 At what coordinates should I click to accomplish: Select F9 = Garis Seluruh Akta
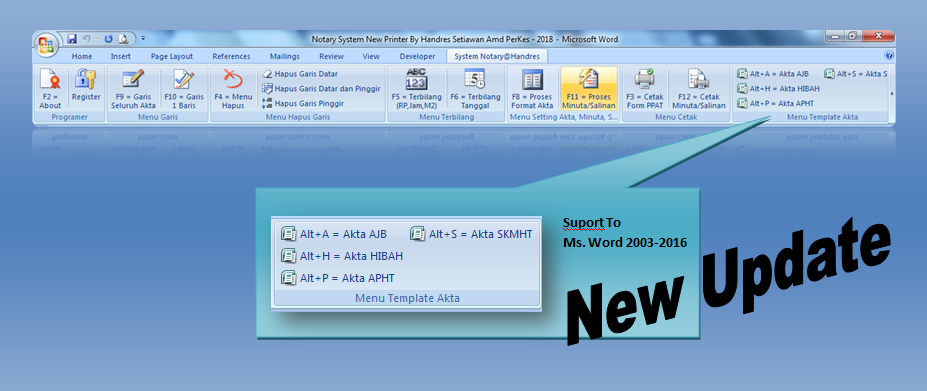tap(134, 89)
